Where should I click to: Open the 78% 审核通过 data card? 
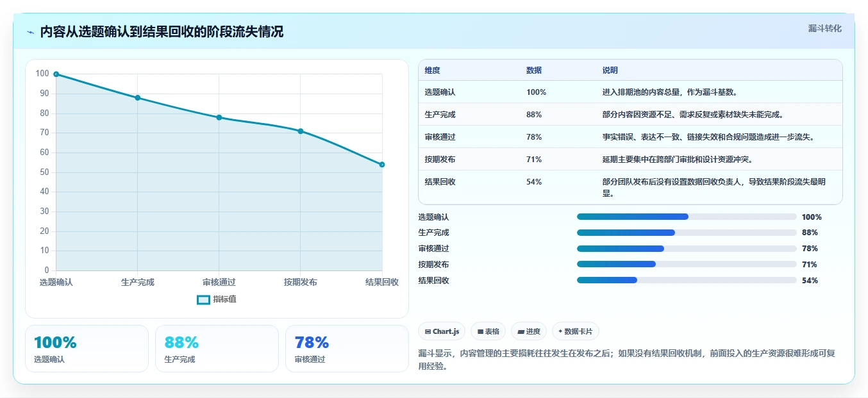click(x=347, y=349)
